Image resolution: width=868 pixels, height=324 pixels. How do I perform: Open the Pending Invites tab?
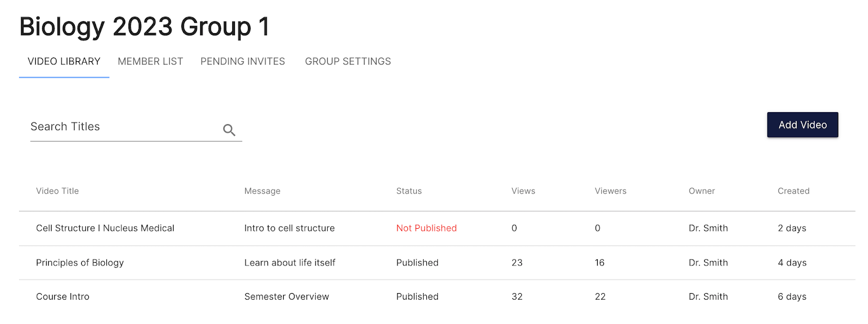pos(242,62)
